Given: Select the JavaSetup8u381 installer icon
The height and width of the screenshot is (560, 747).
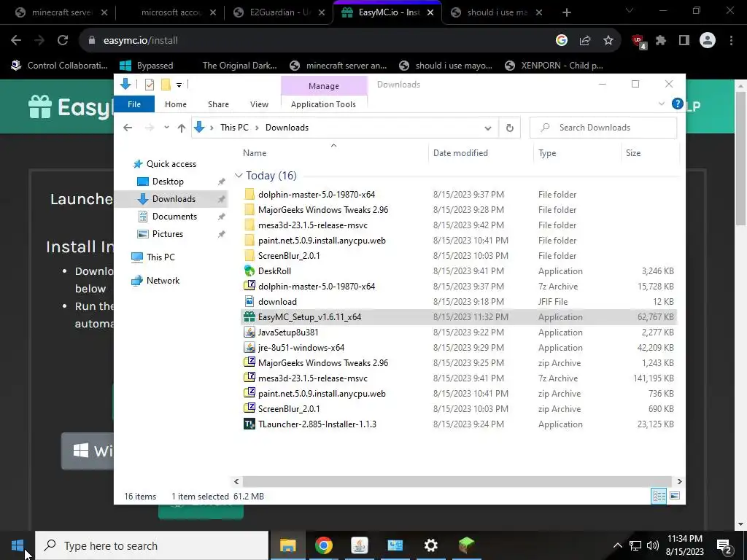Looking at the screenshot, I should pyautogui.click(x=249, y=332).
